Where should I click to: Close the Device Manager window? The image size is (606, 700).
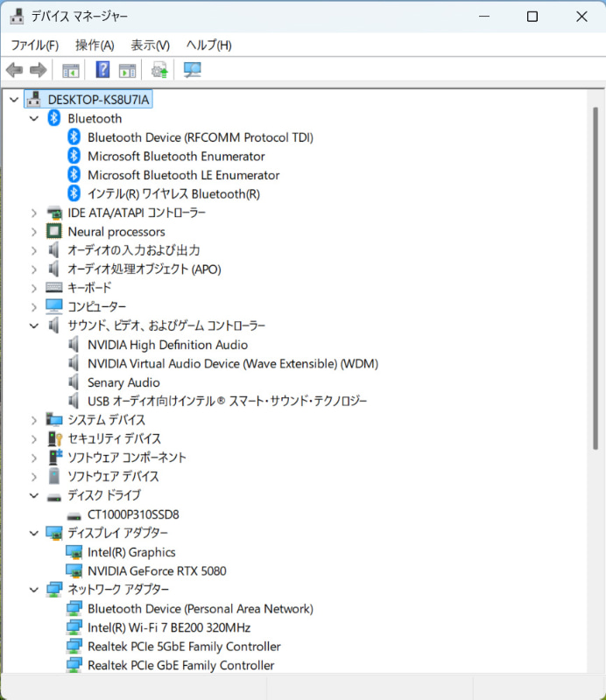point(581,17)
